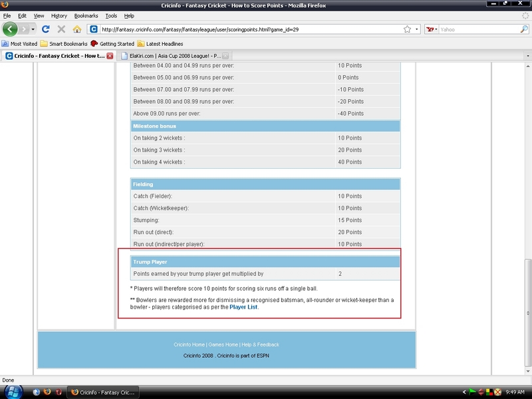Open the Help & Feedback footer link
Viewport: 532px width, 399px height.
(x=260, y=344)
